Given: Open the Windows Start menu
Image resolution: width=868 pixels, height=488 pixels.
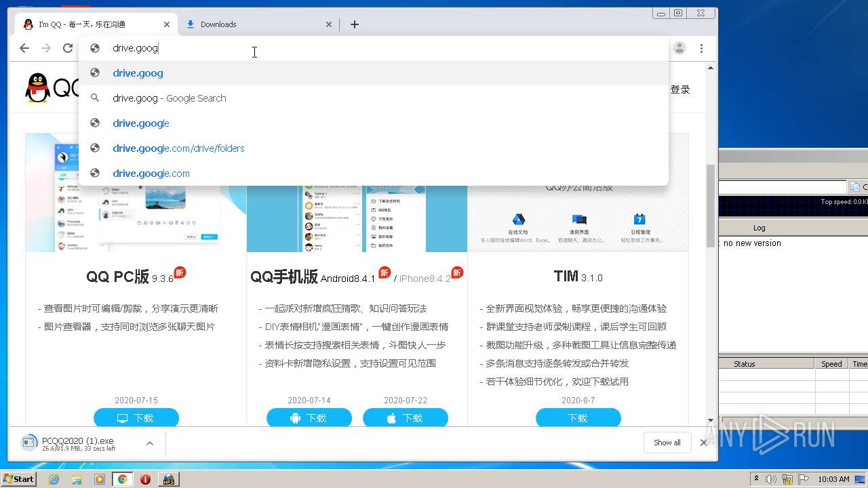Looking at the screenshot, I should click(x=19, y=479).
